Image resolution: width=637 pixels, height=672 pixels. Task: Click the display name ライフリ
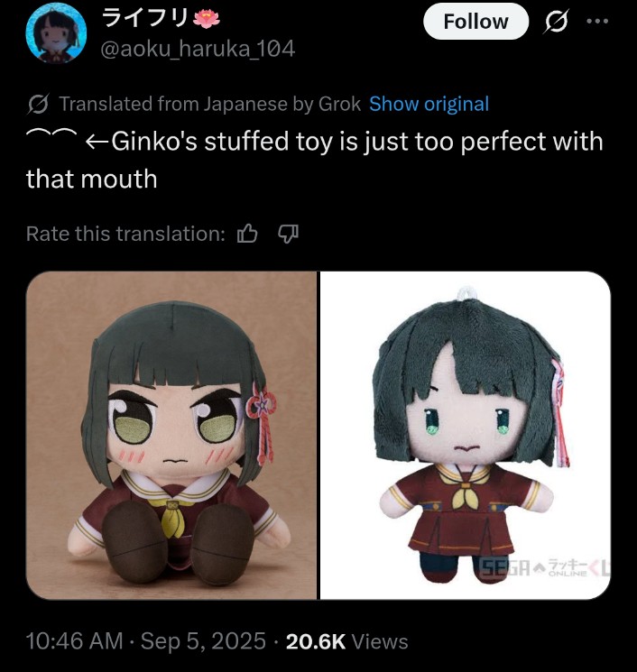point(146,18)
